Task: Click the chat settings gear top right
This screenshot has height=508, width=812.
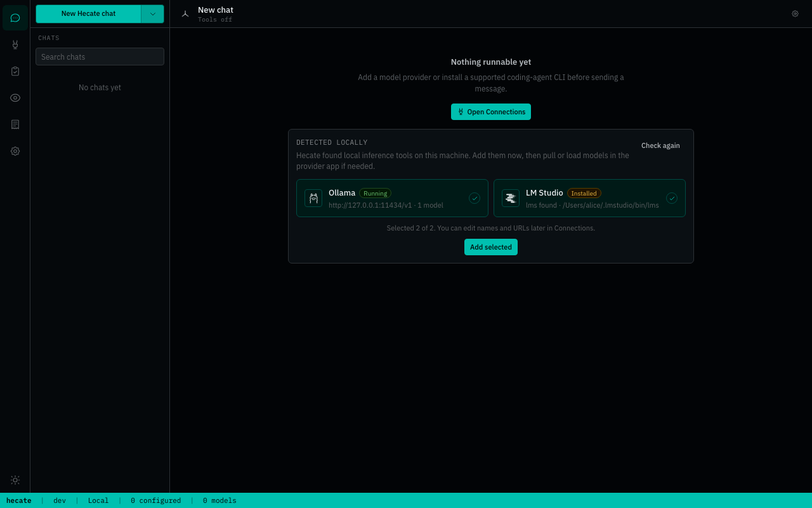Action: coord(795,13)
